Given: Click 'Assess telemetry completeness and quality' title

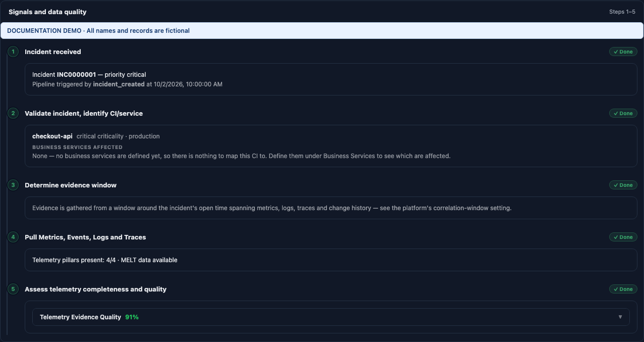Looking at the screenshot, I should point(95,289).
